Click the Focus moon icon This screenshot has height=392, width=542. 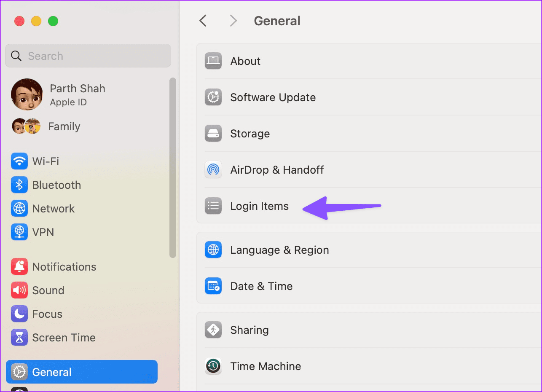(x=19, y=314)
